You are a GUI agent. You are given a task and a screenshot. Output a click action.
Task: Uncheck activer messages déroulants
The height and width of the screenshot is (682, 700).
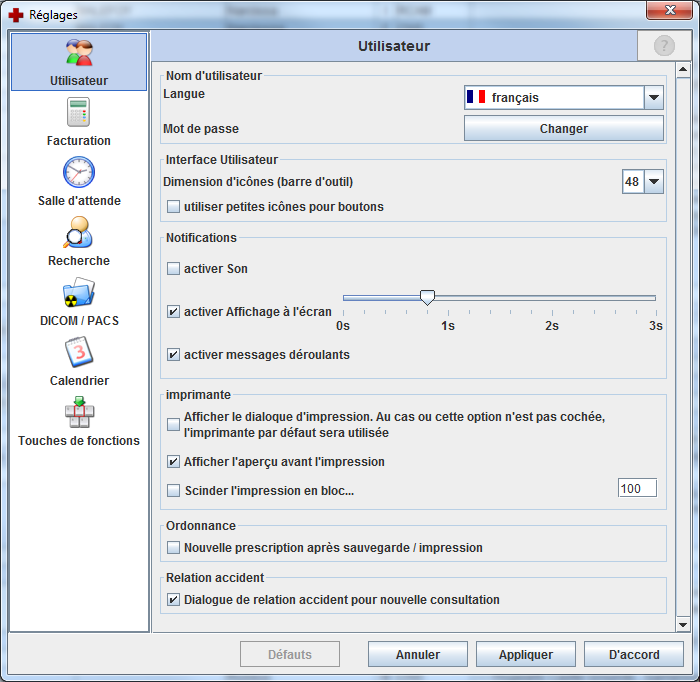point(174,355)
